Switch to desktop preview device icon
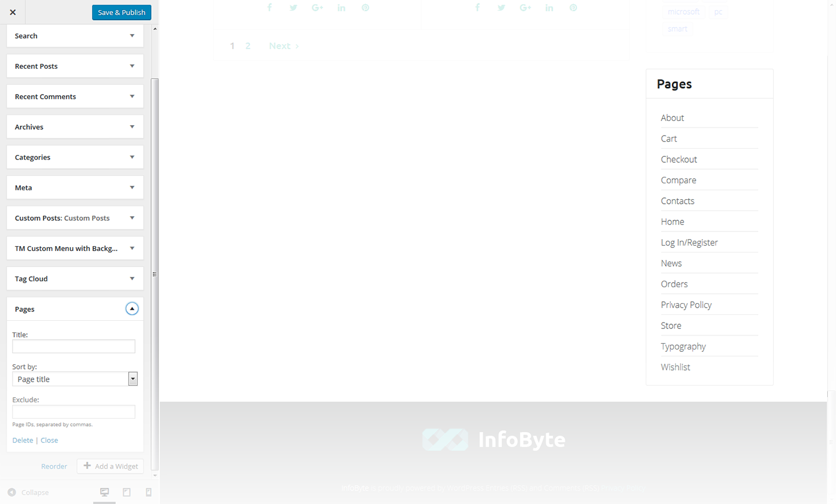836x504 pixels. pyautogui.click(x=105, y=492)
